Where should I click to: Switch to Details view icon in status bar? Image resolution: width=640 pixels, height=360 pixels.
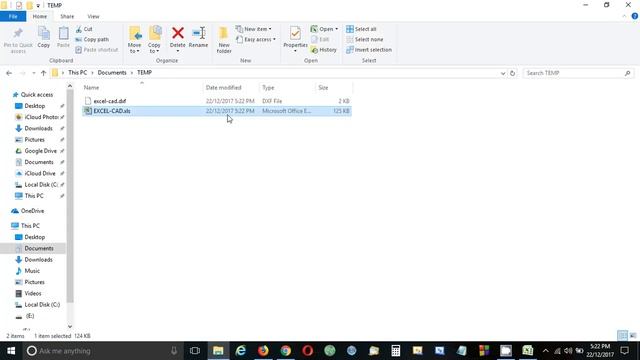(x=622, y=336)
